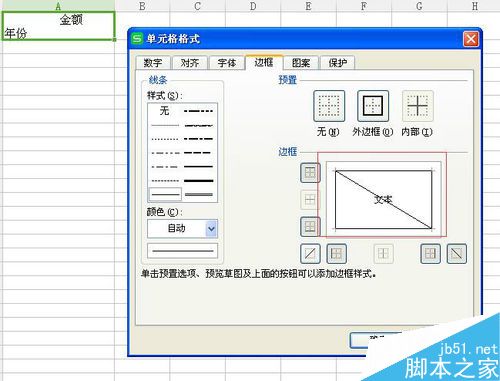Select column E header
This screenshot has width=500, height=381.
pyautogui.click(x=308, y=5)
